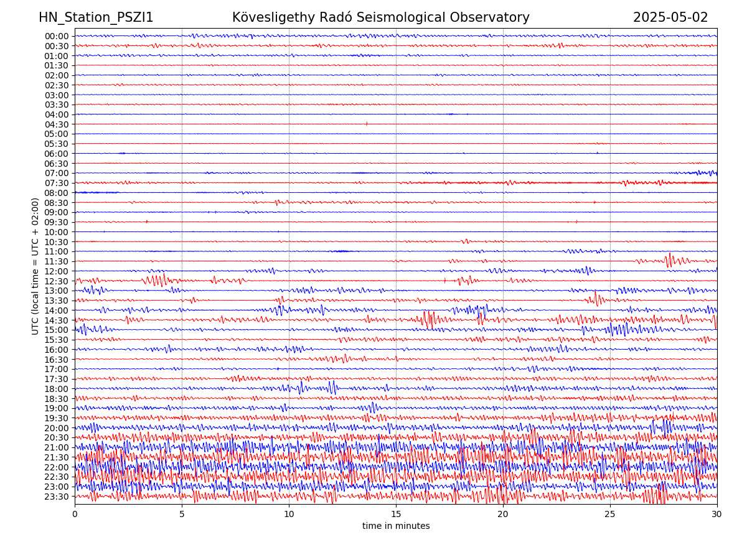Screen dimensions: 747x560
Task: Select the 2025-05-02 date label
Action: (x=670, y=17)
